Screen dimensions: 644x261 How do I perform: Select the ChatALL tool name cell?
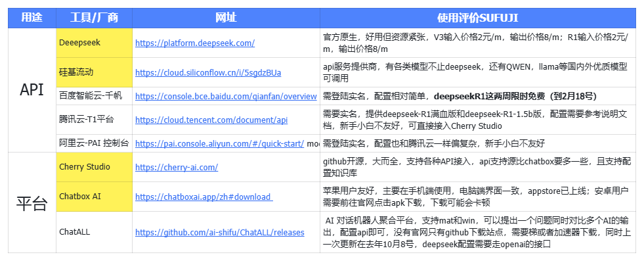pyautogui.click(x=94, y=232)
